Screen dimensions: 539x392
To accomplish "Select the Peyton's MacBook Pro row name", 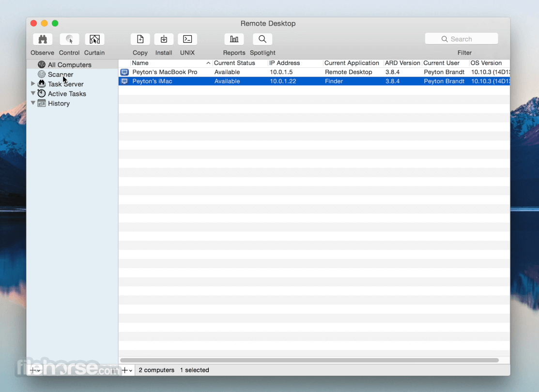I will [x=165, y=72].
